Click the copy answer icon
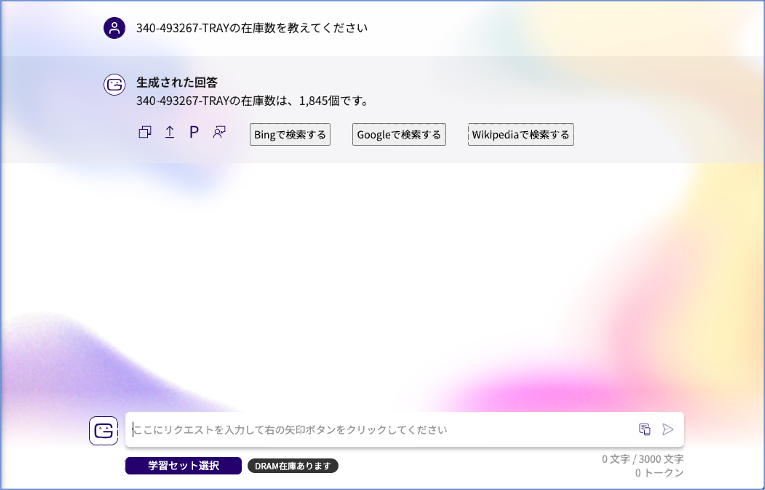 point(145,132)
